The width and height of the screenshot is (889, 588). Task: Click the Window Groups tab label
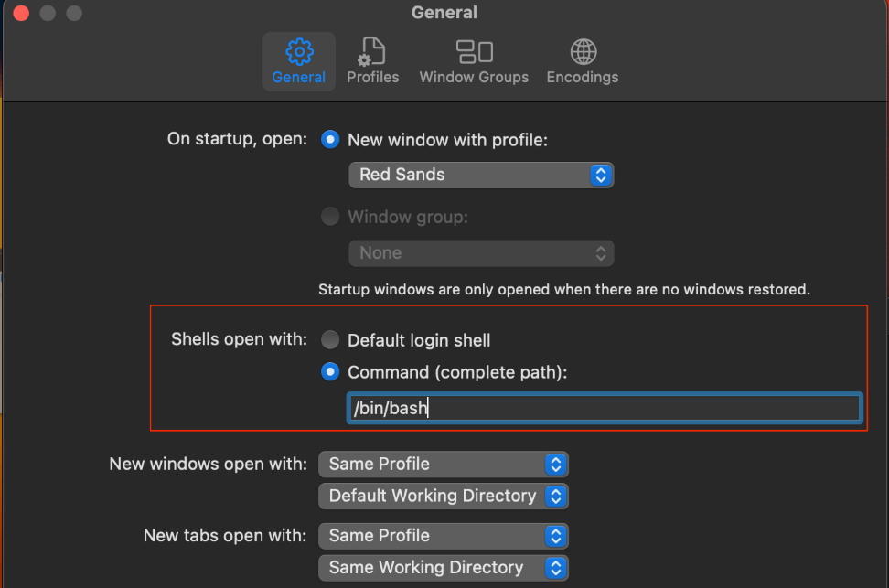point(474,77)
